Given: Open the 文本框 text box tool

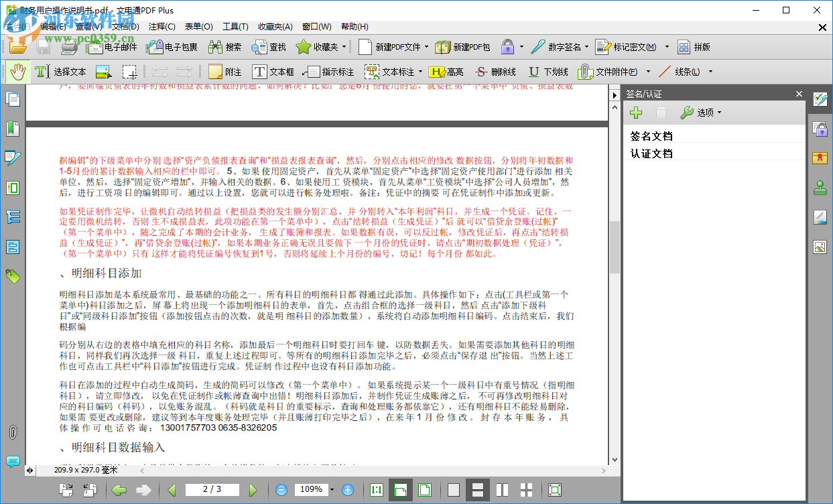Looking at the screenshot, I should [273, 71].
